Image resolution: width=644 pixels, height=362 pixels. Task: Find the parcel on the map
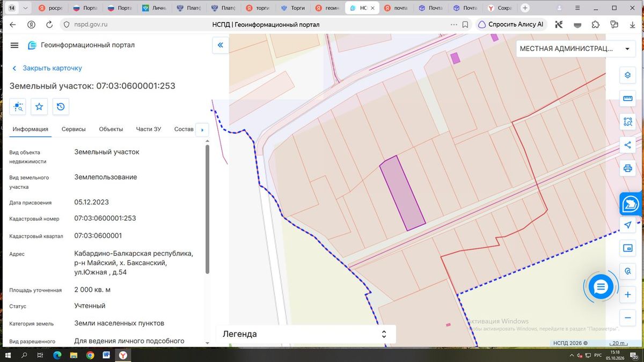18,107
